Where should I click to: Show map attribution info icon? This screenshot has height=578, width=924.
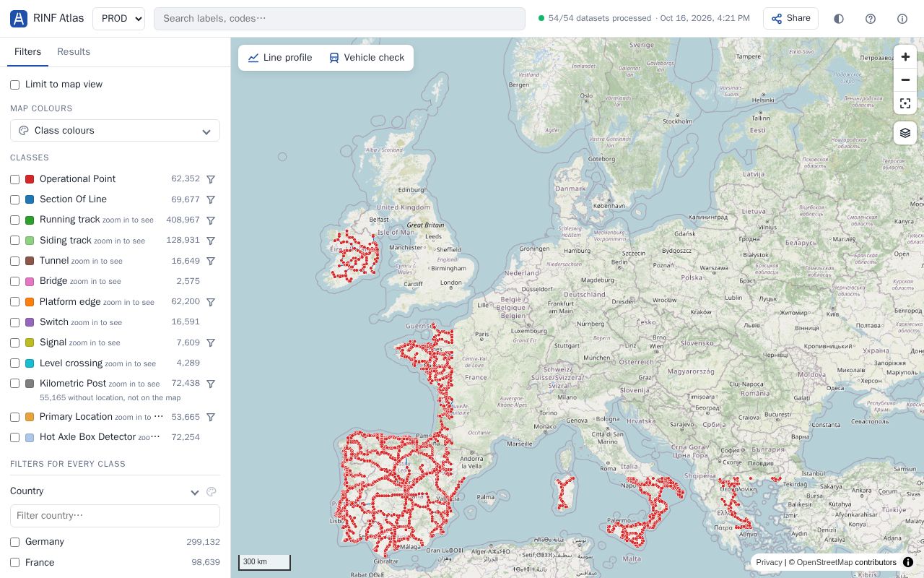908,562
